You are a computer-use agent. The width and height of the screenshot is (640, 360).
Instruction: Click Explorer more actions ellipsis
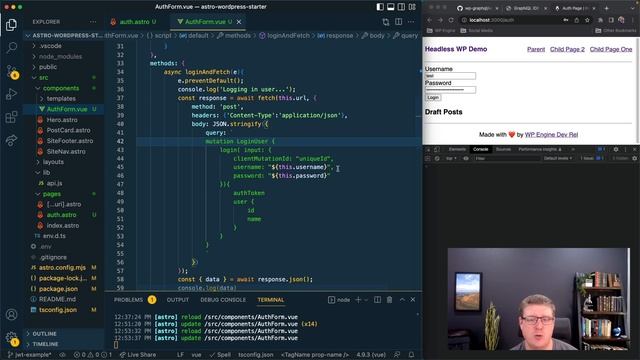click(93, 22)
